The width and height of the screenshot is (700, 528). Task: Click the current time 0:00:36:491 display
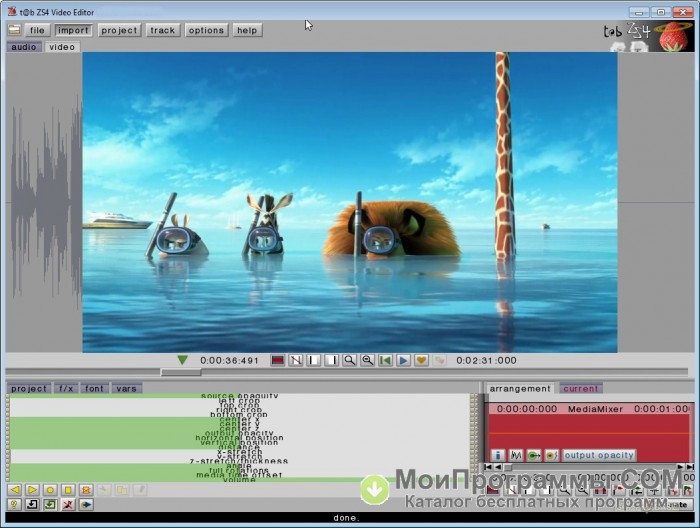tap(229, 360)
